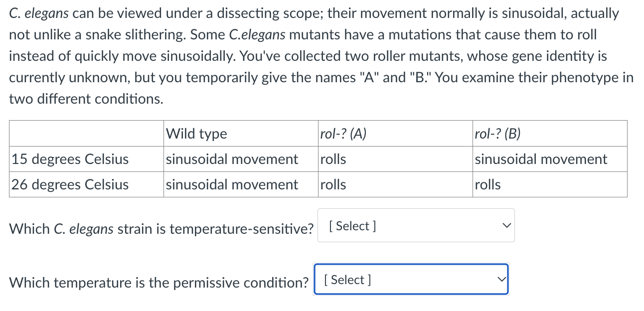Click the "rol-? (B)" column header
The height and width of the screenshot is (311, 644).
pyautogui.click(x=550, y=134)
